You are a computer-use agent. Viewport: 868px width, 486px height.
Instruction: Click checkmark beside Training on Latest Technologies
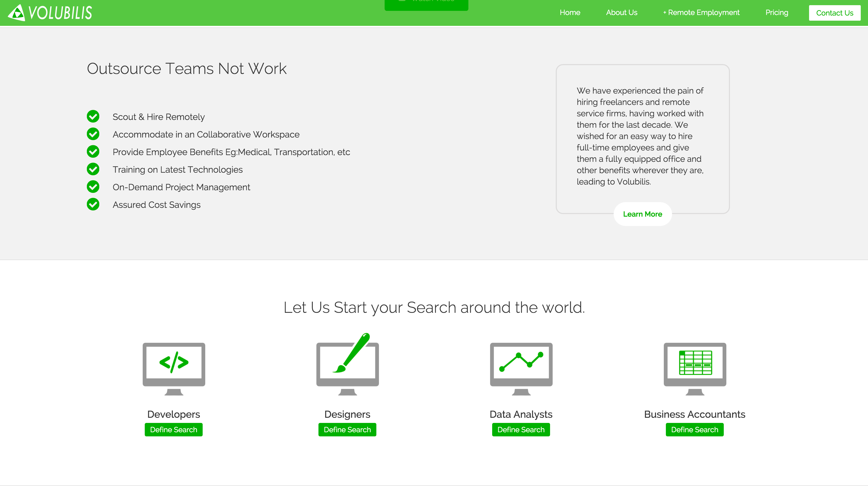(93, 169)
